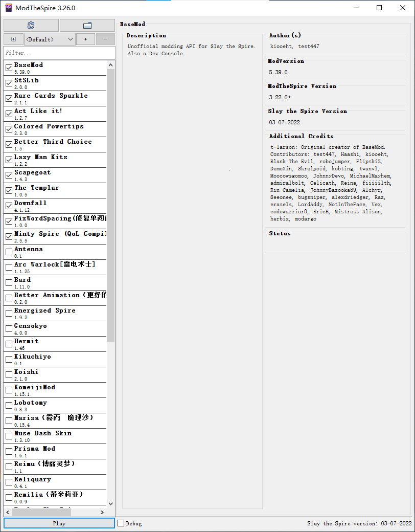Enable the Hermit mod checkbox
Image resolution: width=415 pixels, height=532 pixels.
coord(9,344)
